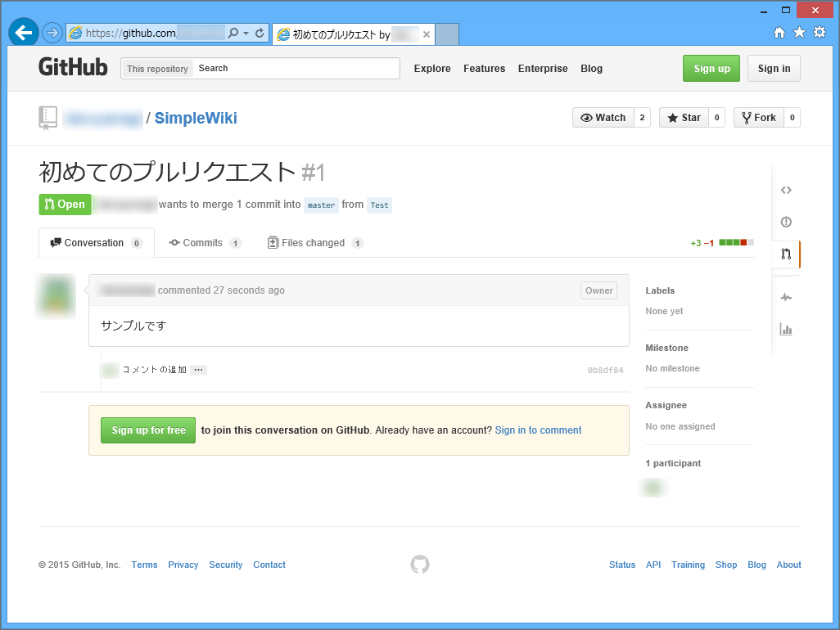Open the address bar dropdown arrow

[x=246, y=34]
